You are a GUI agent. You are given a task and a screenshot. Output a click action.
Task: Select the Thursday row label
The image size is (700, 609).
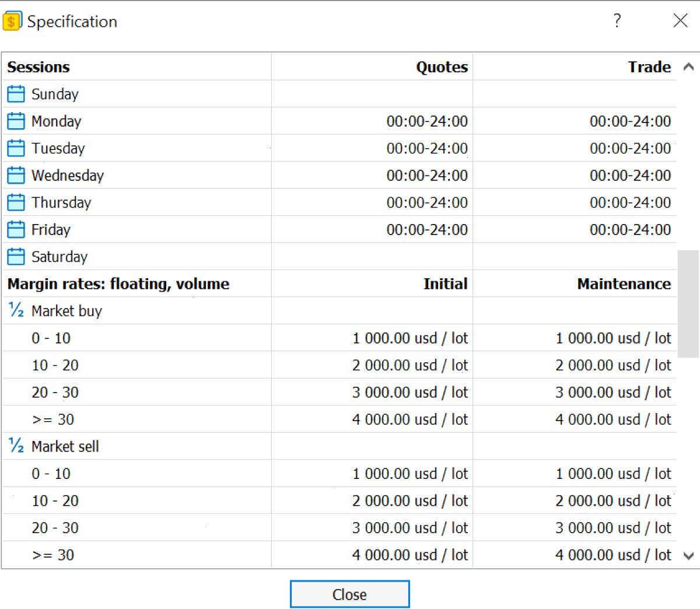coord(61,202)
